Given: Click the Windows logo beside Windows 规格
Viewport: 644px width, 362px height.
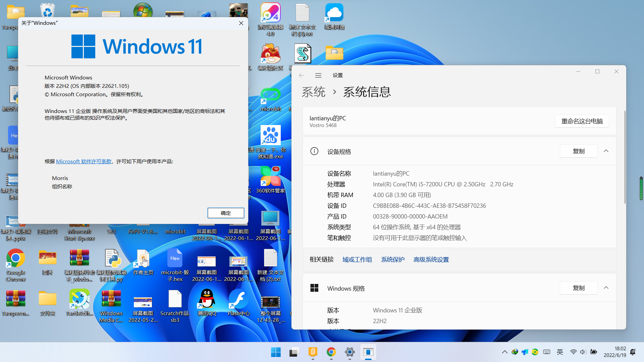Looking at the screenshot, I should pyautogui.click(x=314, y=288).
